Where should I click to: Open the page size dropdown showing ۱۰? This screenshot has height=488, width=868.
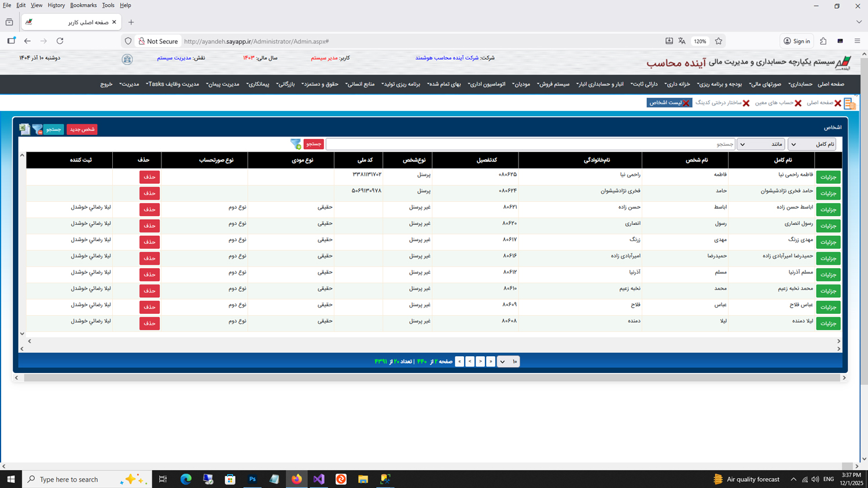pos(508,361)
